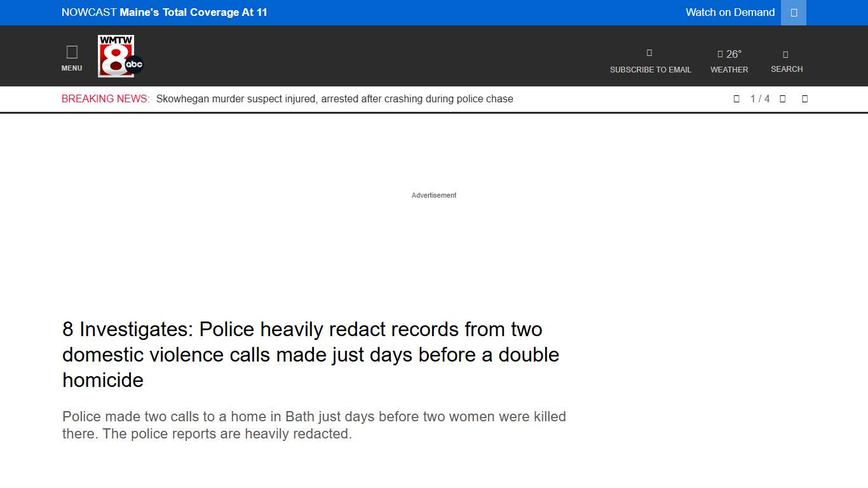Screen dimensions: 868x488
Task: Open the 8 Investigates article headline
Action: tap(310, 355)
